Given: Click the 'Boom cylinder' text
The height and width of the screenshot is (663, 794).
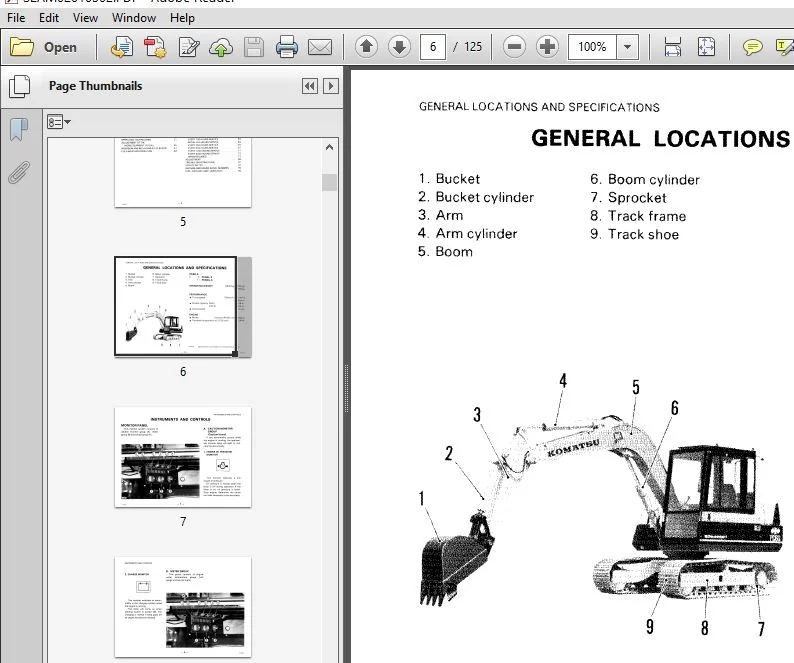Looking at the screenshot, I should pyautogui.click(x=653, y=180).
